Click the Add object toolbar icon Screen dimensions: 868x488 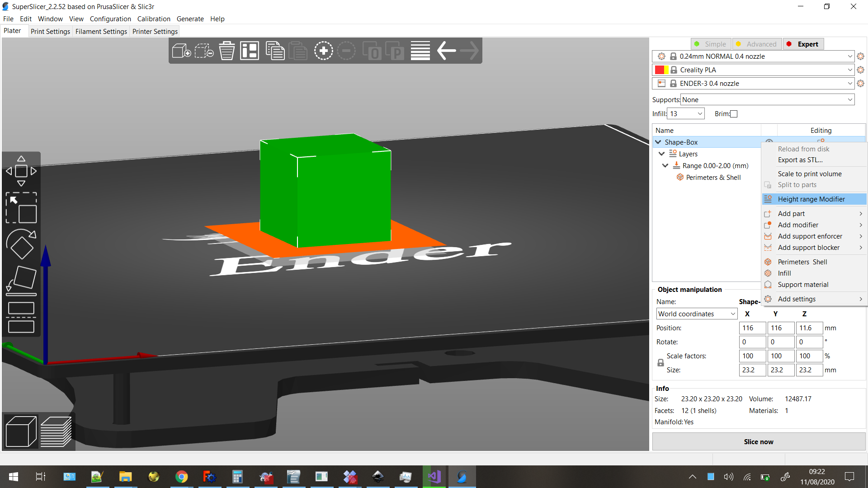[x=181, y=51]
